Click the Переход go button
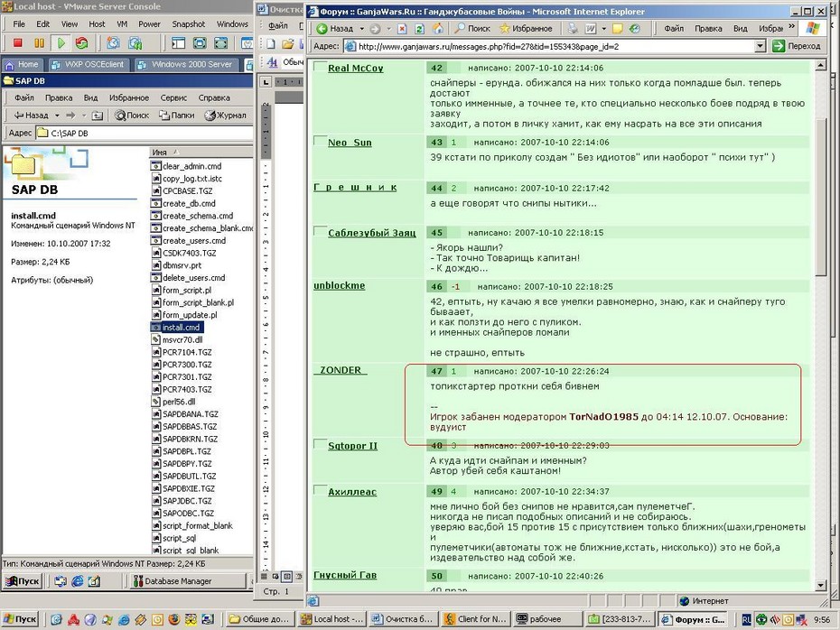The height and width of the screenshot is (630, 840). (797, 46)
